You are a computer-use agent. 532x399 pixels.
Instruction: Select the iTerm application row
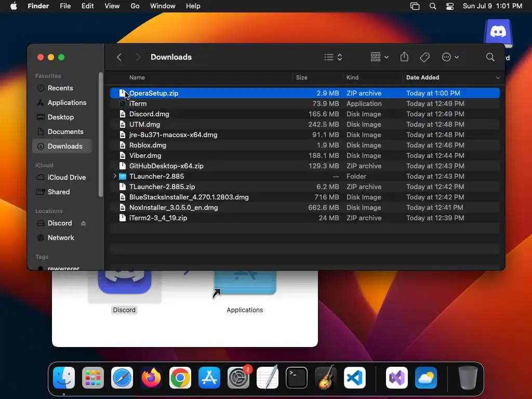click(x=304, y=103)
